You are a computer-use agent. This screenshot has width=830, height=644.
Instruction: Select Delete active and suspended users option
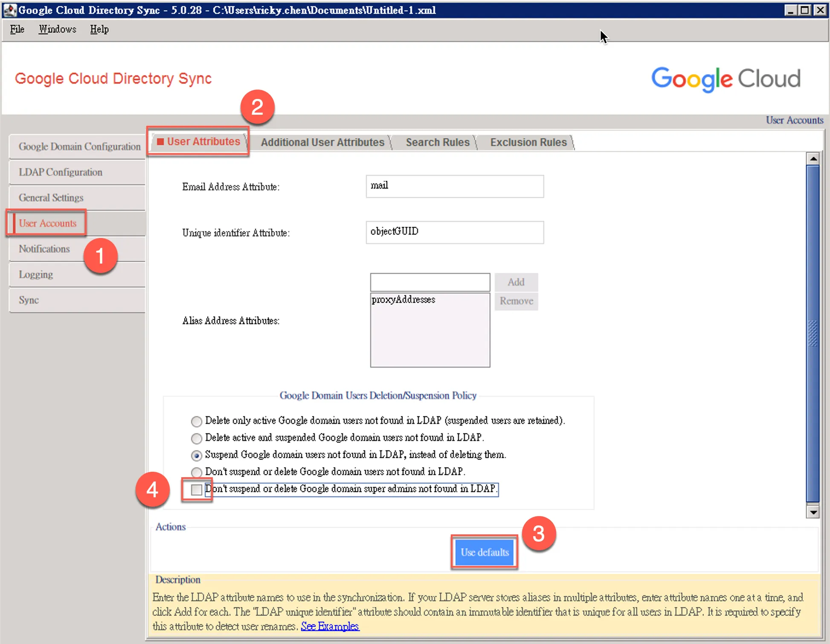click(196, 438)
